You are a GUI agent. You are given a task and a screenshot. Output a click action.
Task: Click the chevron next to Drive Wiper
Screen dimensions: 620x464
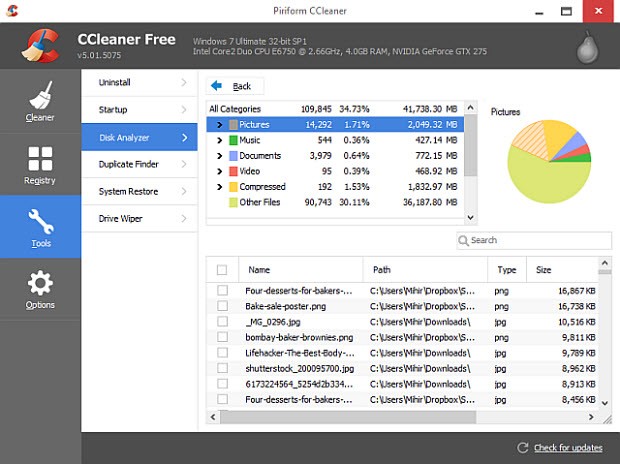pyautogui.click(x=184, y=218)
